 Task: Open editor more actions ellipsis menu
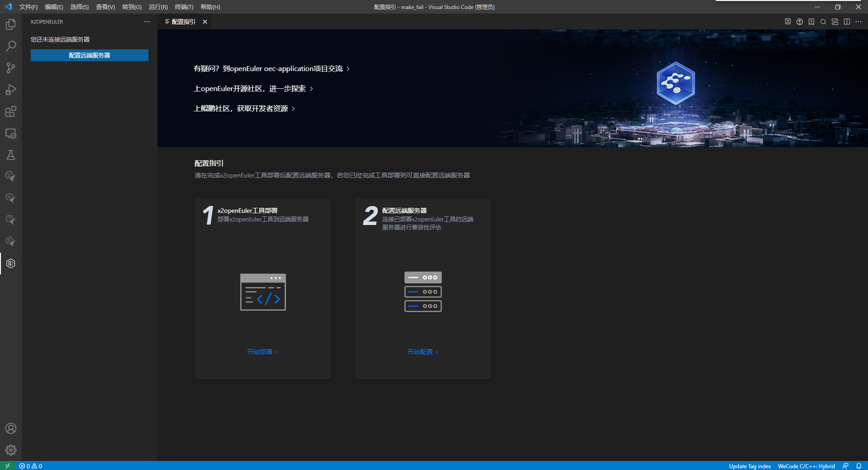point(858,22)
